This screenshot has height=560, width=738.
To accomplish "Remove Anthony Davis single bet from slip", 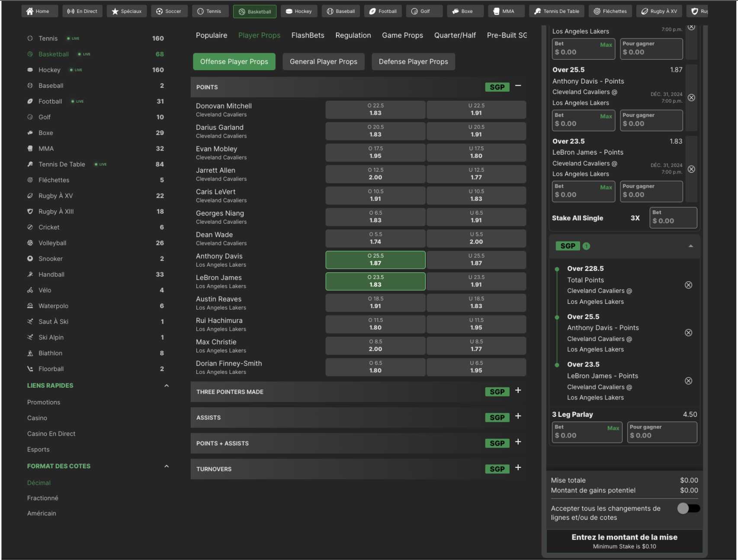I will pos(691,98).
